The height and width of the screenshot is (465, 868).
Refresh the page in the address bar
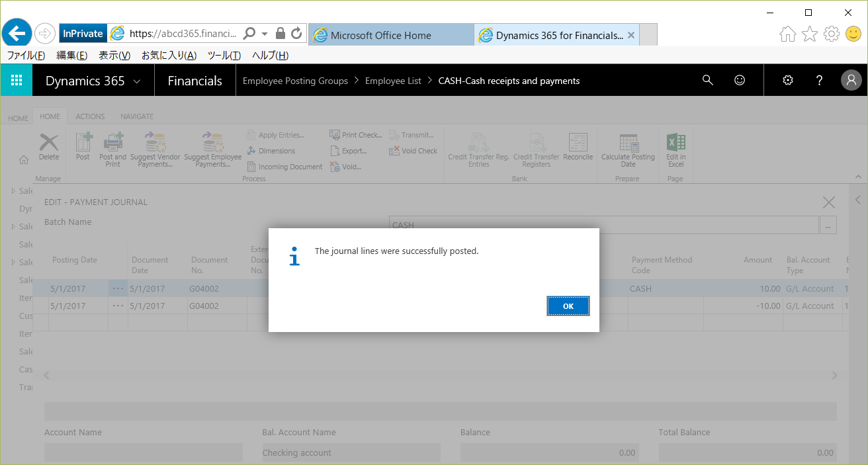click(296, 33)
